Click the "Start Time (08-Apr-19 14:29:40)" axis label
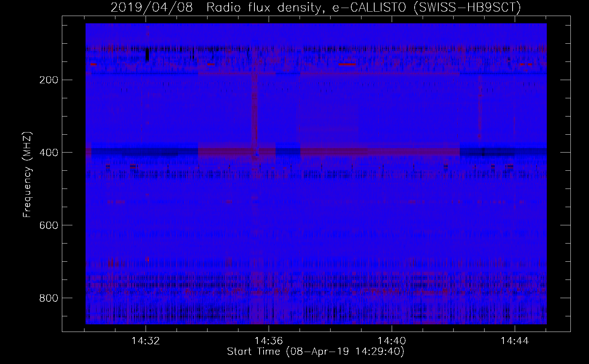Screen dimensions: 589x364 pos(316,352)
